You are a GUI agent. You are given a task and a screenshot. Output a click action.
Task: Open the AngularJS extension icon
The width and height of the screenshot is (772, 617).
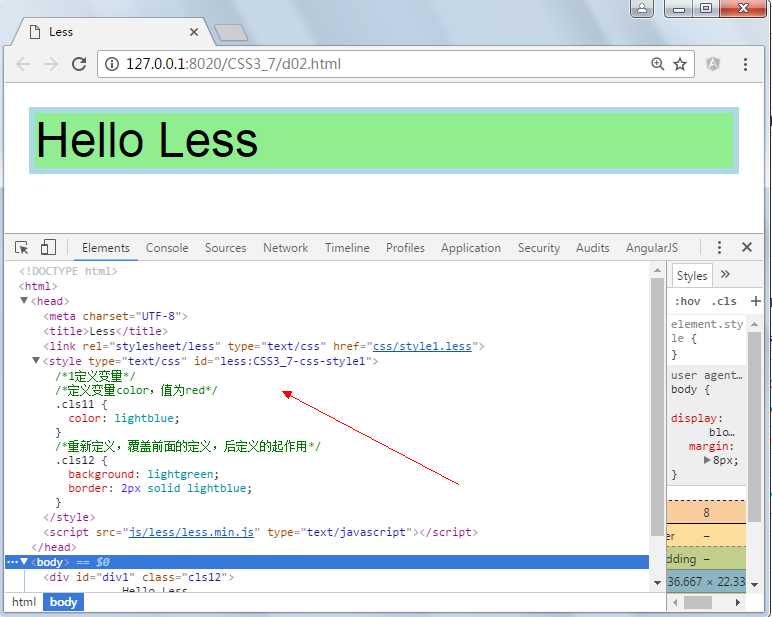pyautogui.click(x=713, y=64)
